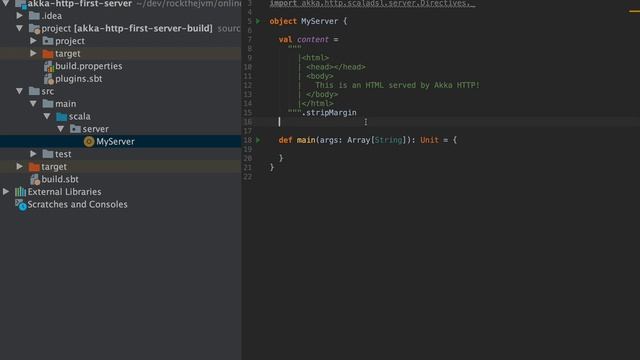Click the akka-http-first-server root project name
This screenshot has width=640, height=360.
click(x=80, y=4)
